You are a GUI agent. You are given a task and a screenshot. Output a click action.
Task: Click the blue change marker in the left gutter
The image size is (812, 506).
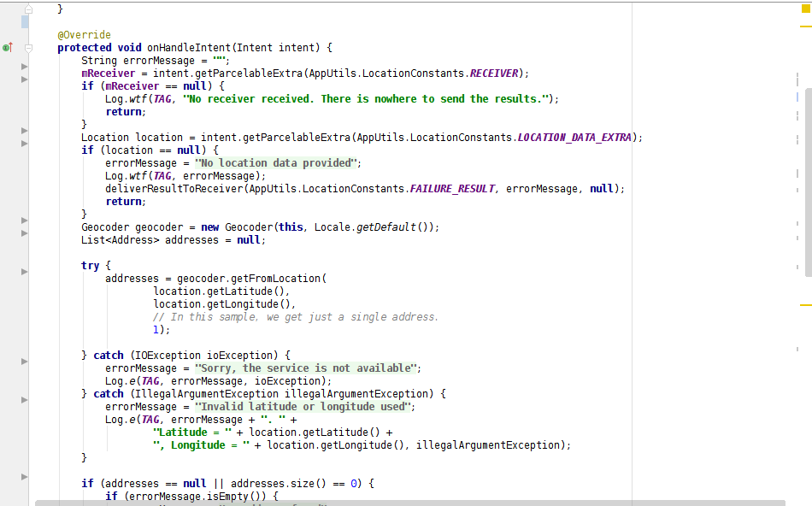(25, 21)
